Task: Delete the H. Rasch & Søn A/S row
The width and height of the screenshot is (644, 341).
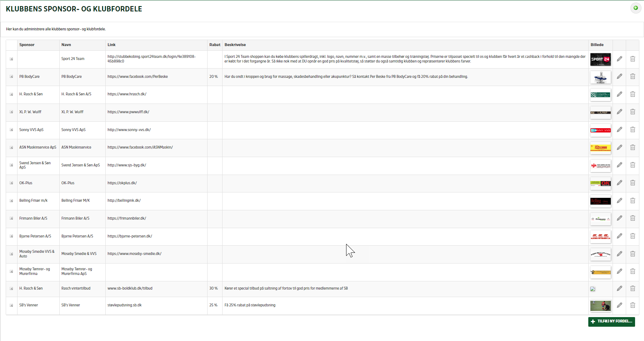Action: pos(633,94)
